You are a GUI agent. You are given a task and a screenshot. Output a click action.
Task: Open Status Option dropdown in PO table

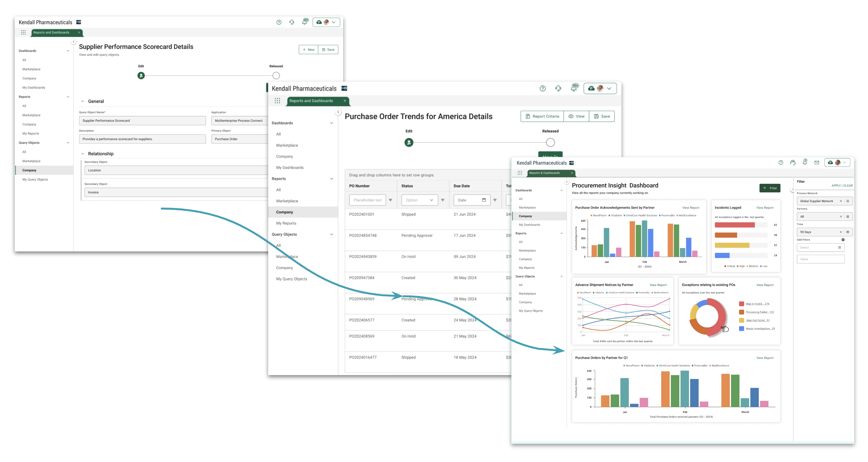(419, 200)
